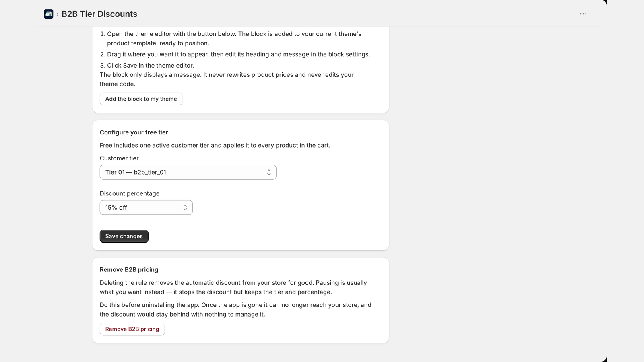Click the Discount percentage field label

[x=130, y=193]
